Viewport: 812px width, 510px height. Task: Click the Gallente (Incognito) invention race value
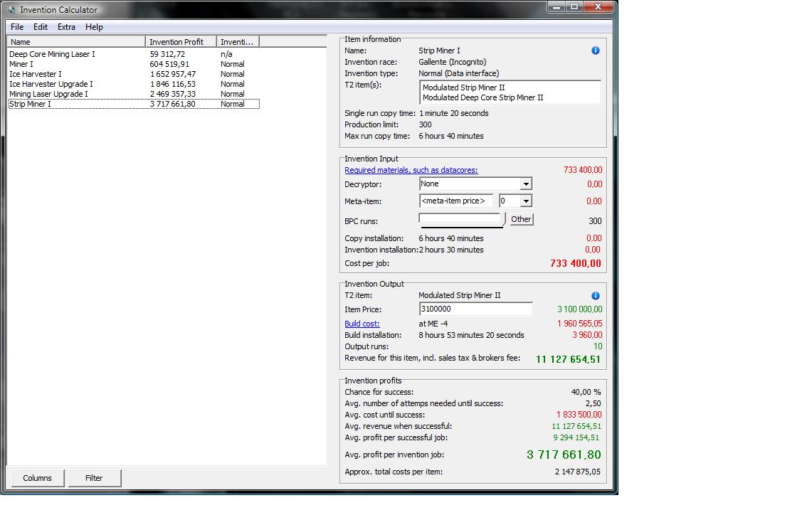452,62
